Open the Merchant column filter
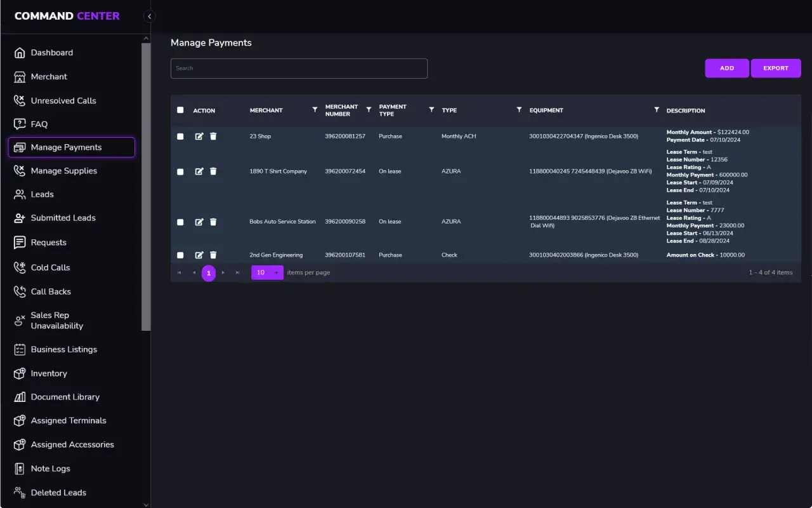Screen dimensions: 812x508 (315, 110)
